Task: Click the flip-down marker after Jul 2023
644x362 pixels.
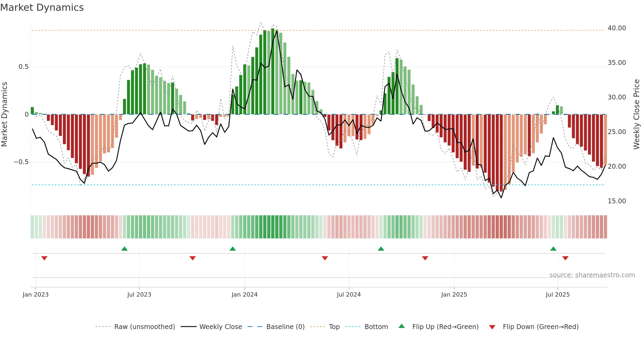Action: (x=193, y=258)
